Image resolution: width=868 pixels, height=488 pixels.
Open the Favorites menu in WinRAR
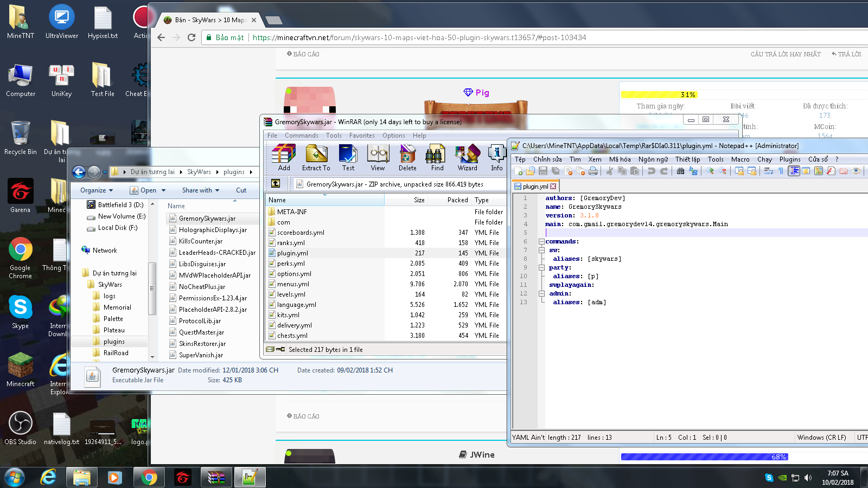(x=362, y=136)
